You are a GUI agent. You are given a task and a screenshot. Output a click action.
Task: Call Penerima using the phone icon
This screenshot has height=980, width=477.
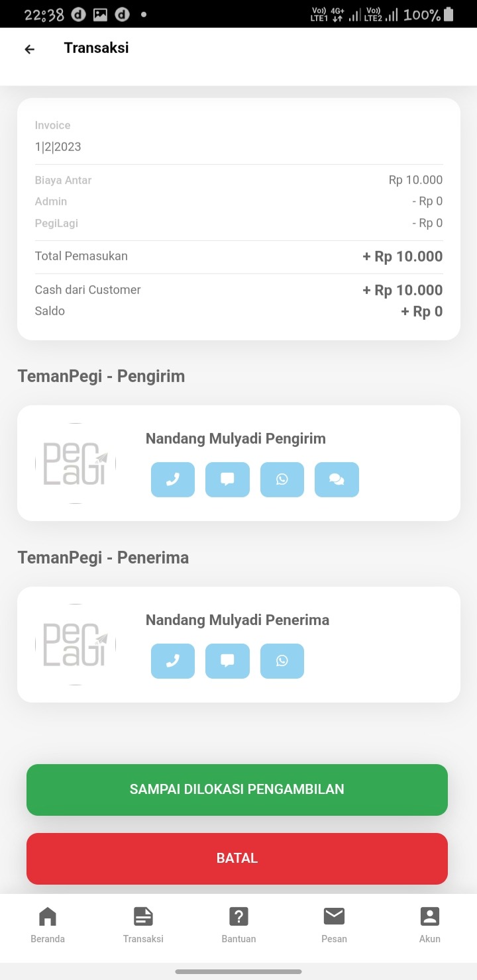coord(173,661)
